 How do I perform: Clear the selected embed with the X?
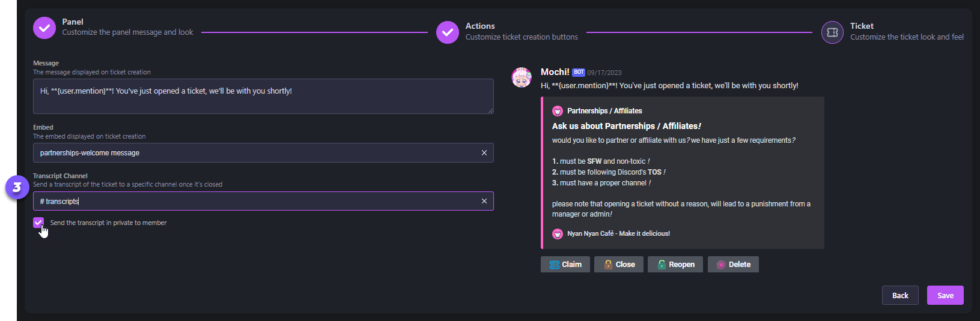pos(484,153)
